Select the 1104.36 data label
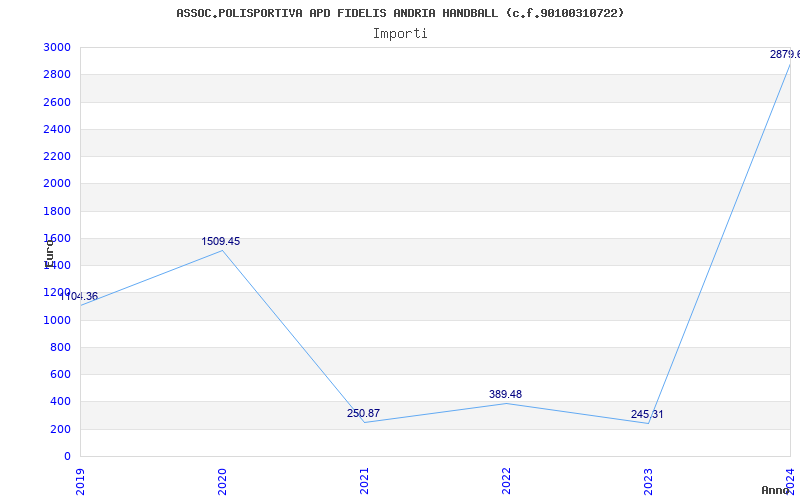 coord(79,296)
